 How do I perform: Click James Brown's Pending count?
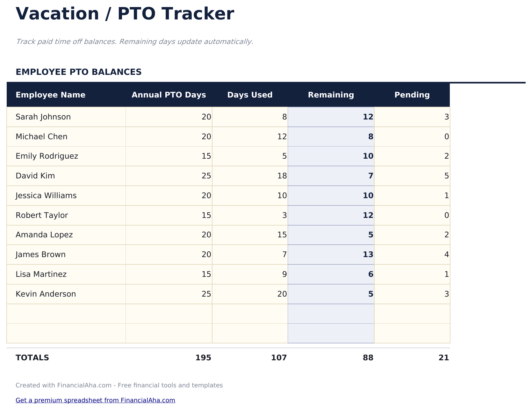(447, 255)
